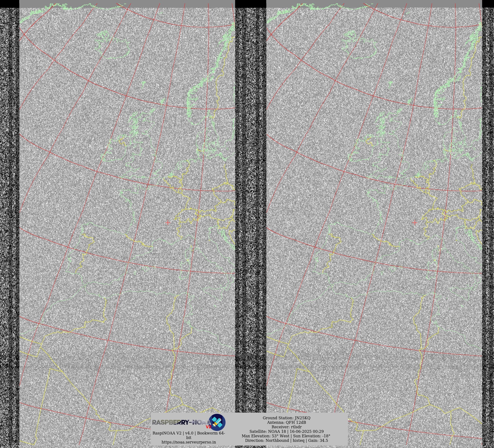Select the 'RaspiNOAA V2 | v4.0 | Bookworm 64-' text
Viewport: 494px width, 448px height.
(x=189, y=433)
